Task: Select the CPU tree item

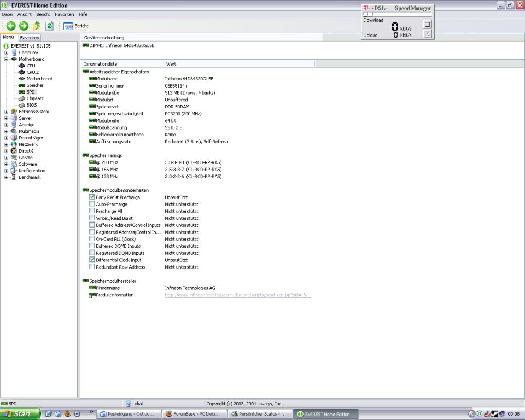Action: (31, 66)
